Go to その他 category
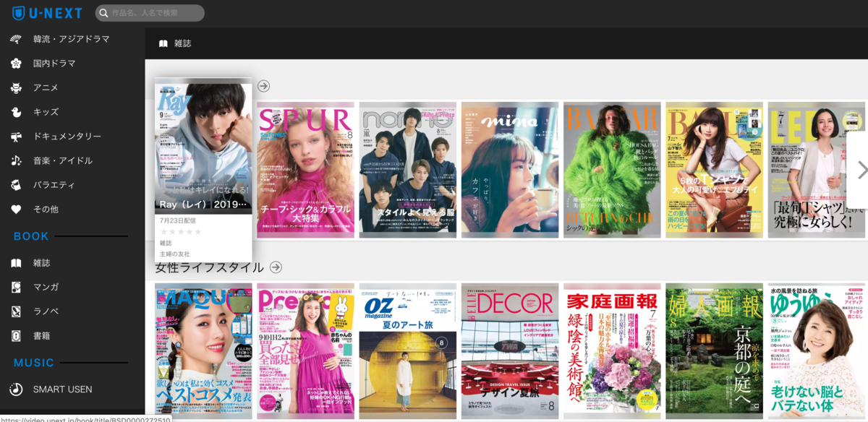 click(x=46, y=209)
